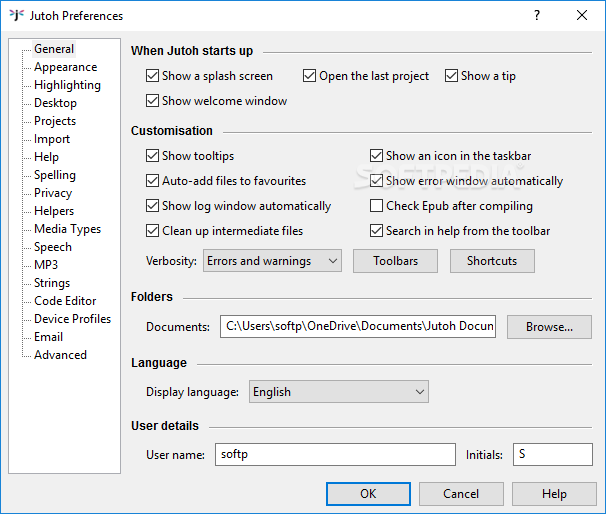
Task: Open the Highlighting preferences page
Action: point(67,85)
